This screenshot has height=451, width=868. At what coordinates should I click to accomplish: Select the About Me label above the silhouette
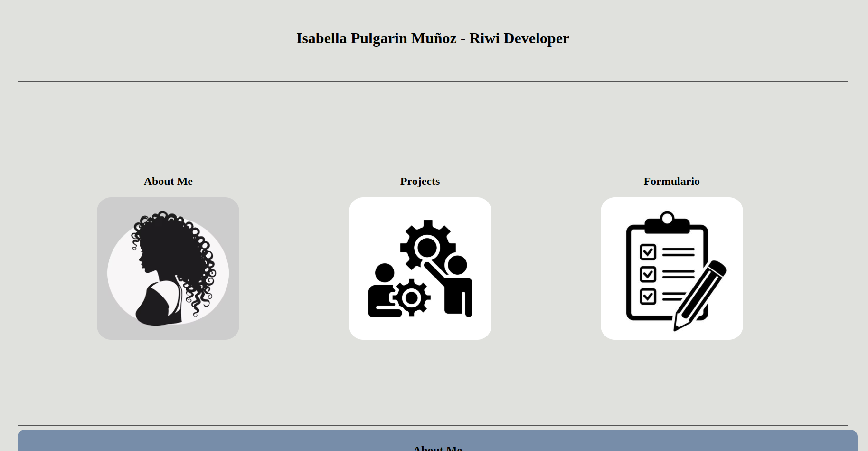click(168, 182)
